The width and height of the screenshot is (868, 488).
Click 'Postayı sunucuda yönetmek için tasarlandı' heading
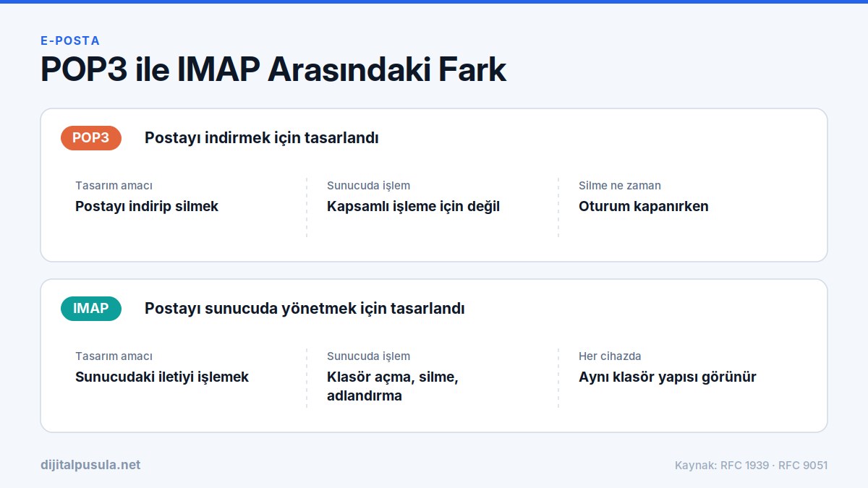click(x=305, y=309)
